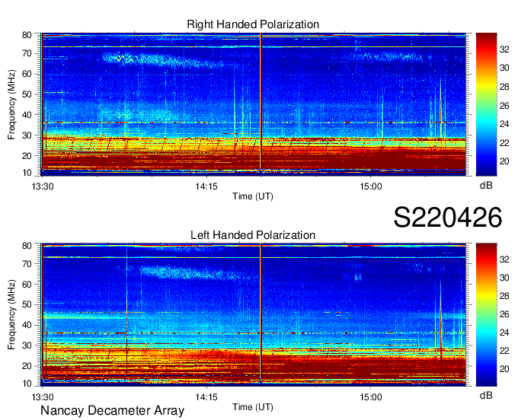518x420 pixels.
Task: Click the 30 dB label on the top colorbar
Action: click(504, 68)
